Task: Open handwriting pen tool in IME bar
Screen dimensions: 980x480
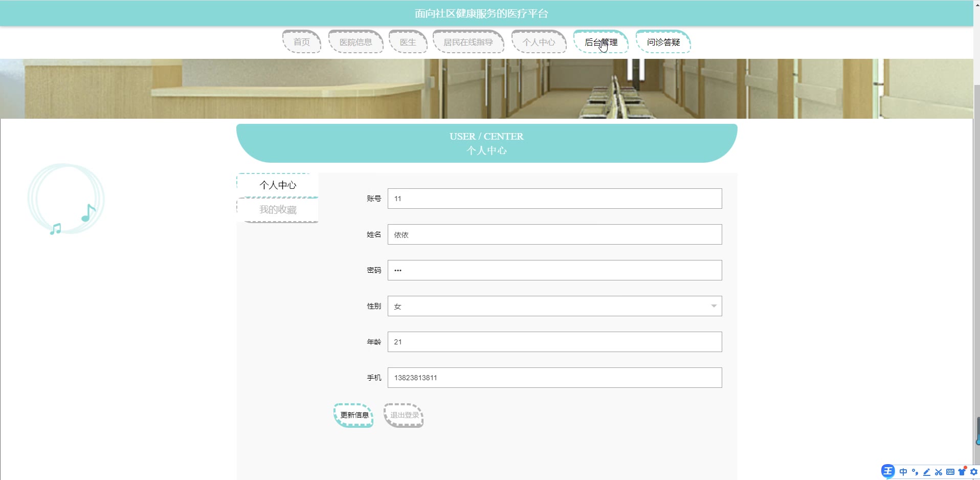Action: (x=927, y=472)
